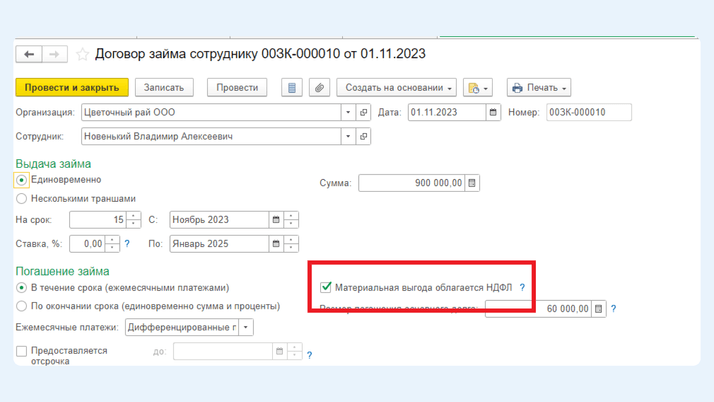Expand the Ежемесячные платежи dropdown
714x402 pixels.
tap(245, 327)
